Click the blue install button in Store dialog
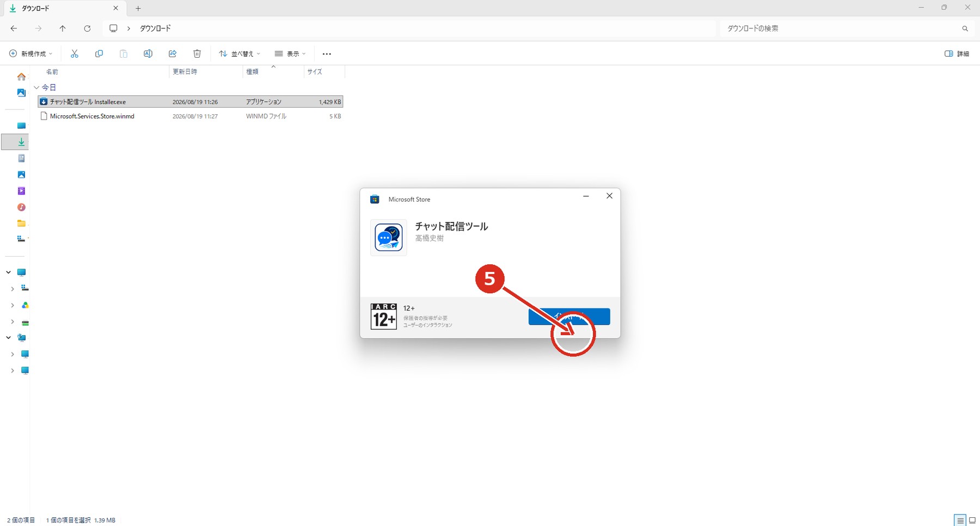 (569, 317)
